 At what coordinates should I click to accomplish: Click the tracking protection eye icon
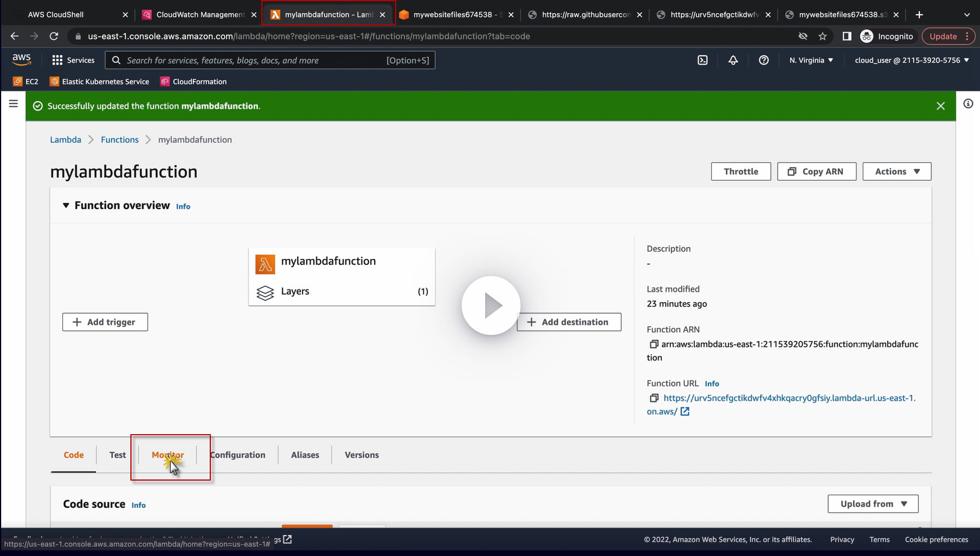[803, 36]
